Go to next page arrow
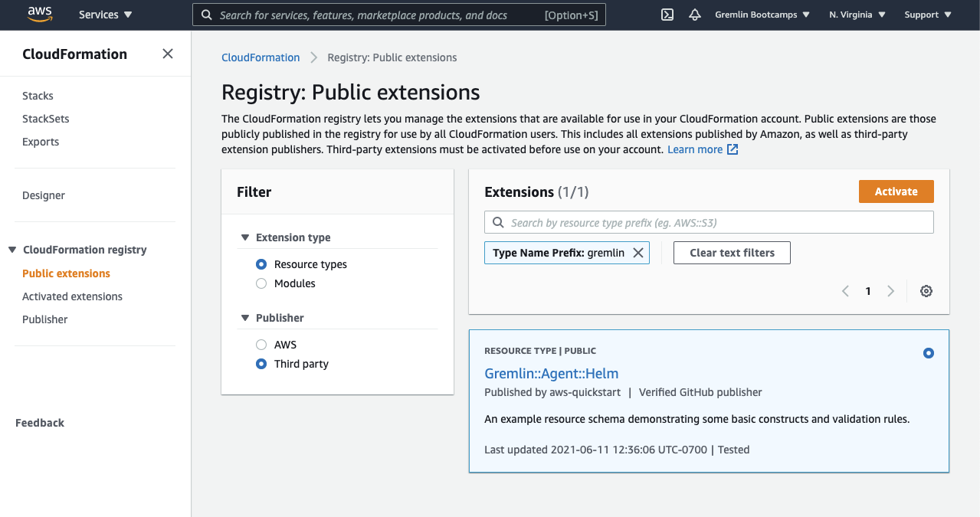This screenshot has height=517, width=980. tap(890, 291)
